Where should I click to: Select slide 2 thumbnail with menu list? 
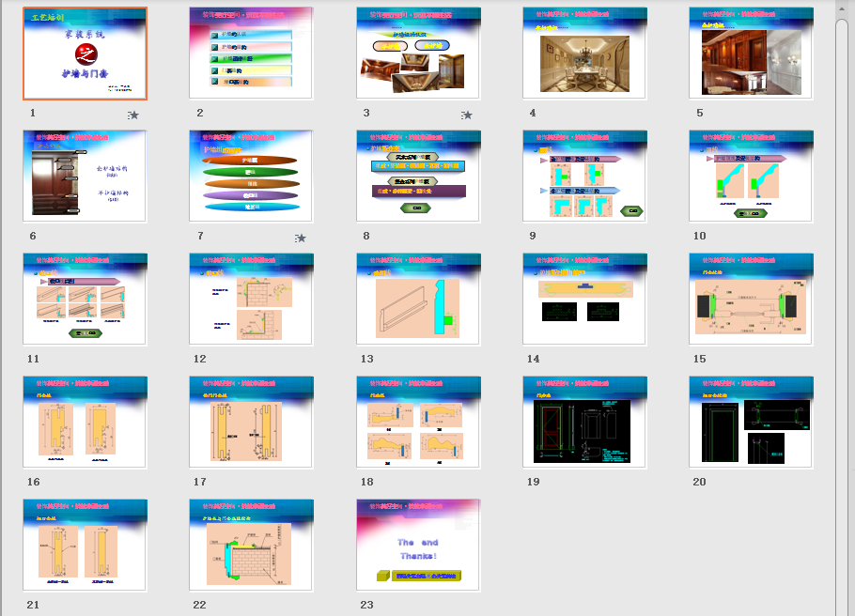pos(251,53)
